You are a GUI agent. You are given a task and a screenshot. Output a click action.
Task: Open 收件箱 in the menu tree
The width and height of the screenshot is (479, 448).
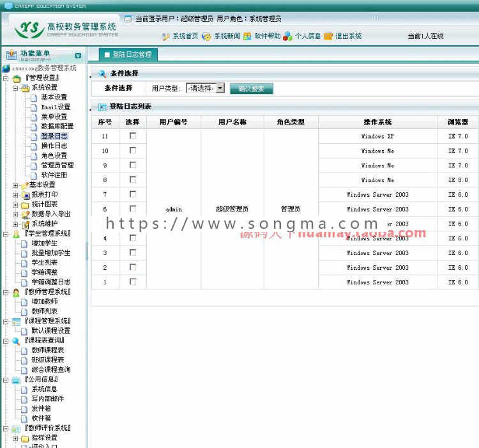click(42, 419)
